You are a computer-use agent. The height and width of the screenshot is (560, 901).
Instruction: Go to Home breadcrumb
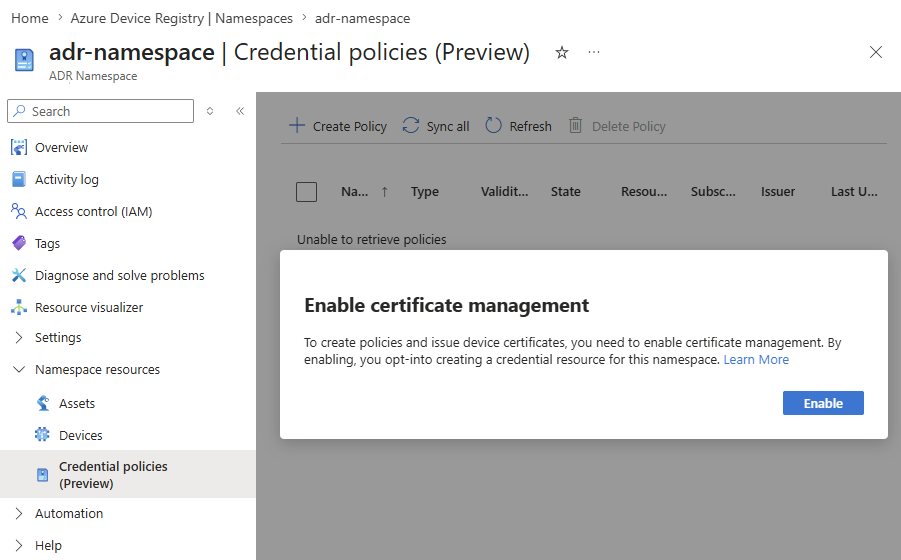click(30, 18)
